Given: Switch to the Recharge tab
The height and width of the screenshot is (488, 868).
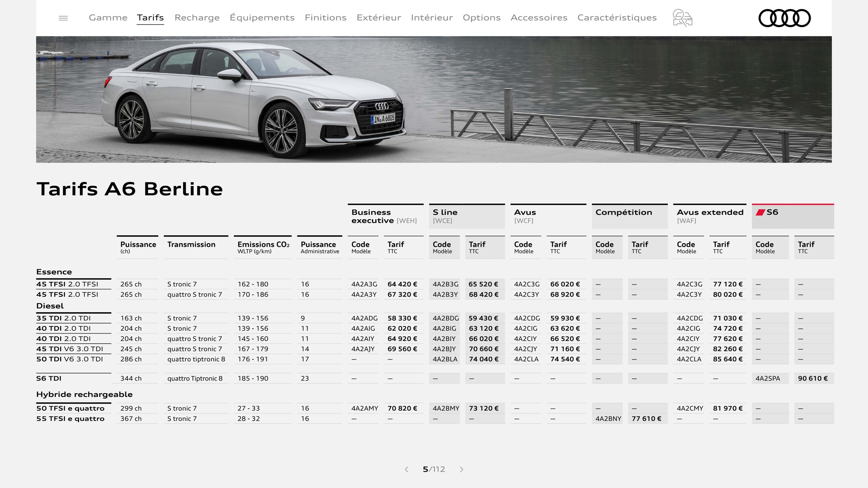Looking at the screenshot, I should pos(197,17).
